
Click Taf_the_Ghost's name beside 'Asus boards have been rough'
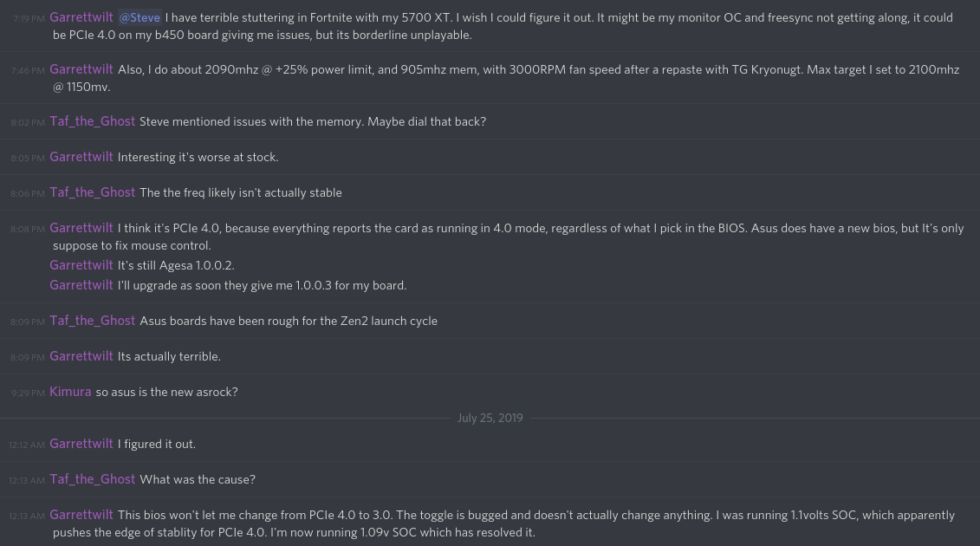point(92,321)
